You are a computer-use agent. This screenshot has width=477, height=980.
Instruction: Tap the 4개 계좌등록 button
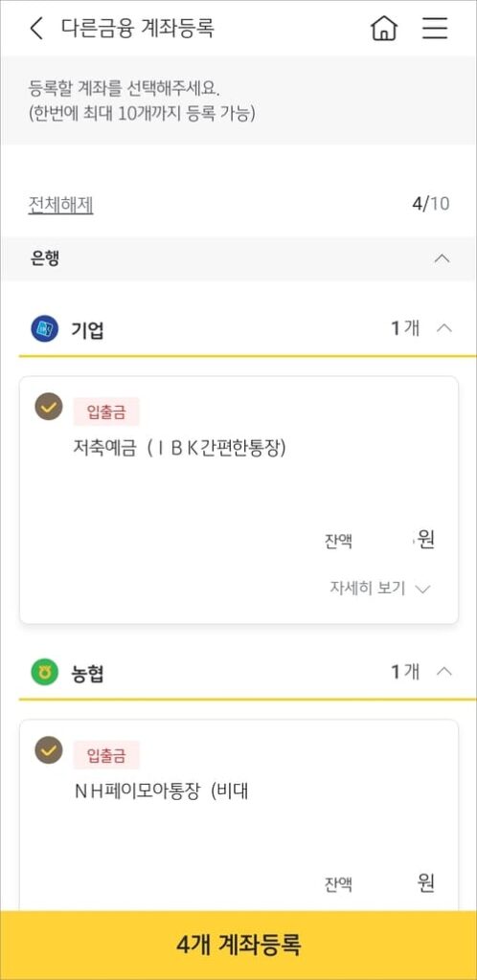(238, 945)
